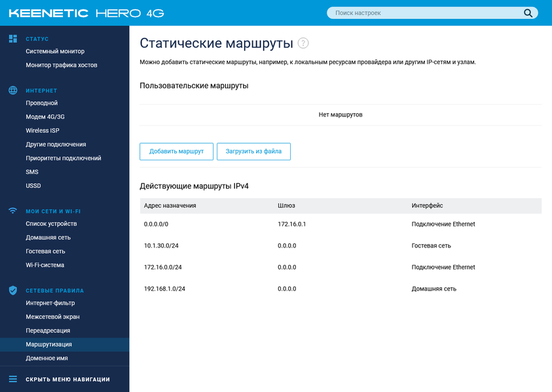This screenshot has width=552, height=392.
Task: Open Wireless ISP page
Action: [x=43, y=130]
